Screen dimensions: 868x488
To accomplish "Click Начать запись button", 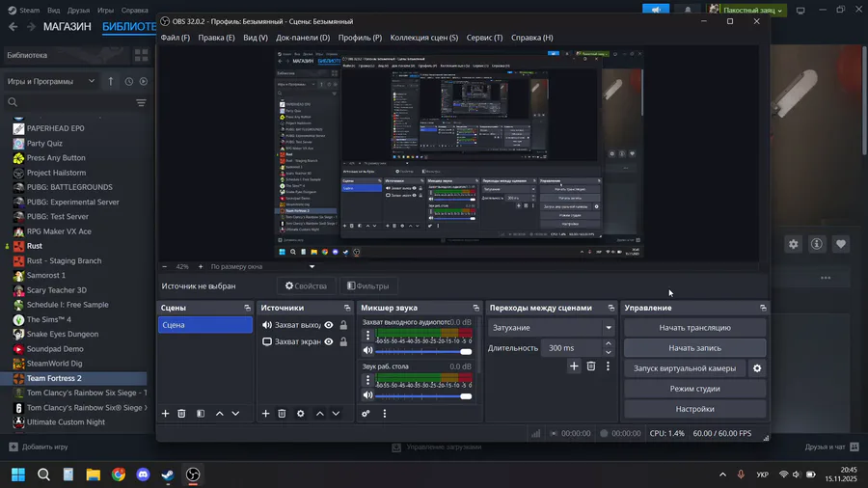I will (694, 348).
